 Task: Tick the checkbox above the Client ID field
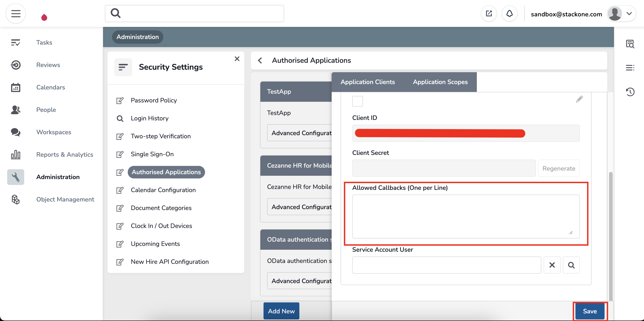pos(357,101)
